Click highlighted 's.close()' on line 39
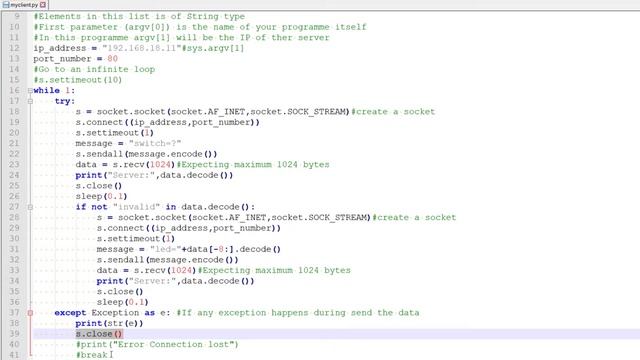Viewport: 640px width, 360px height. click(99, 334)
